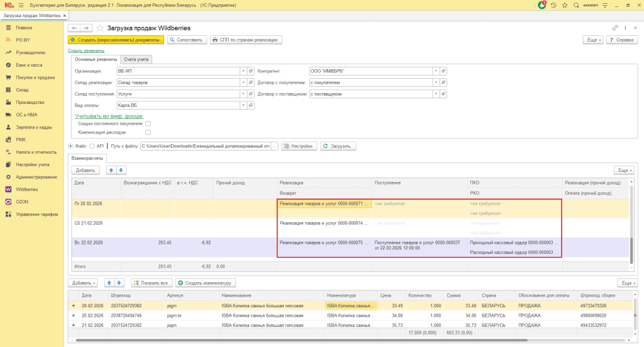Click the copy link icon
The image size is (644, 347).
[615, 28]
